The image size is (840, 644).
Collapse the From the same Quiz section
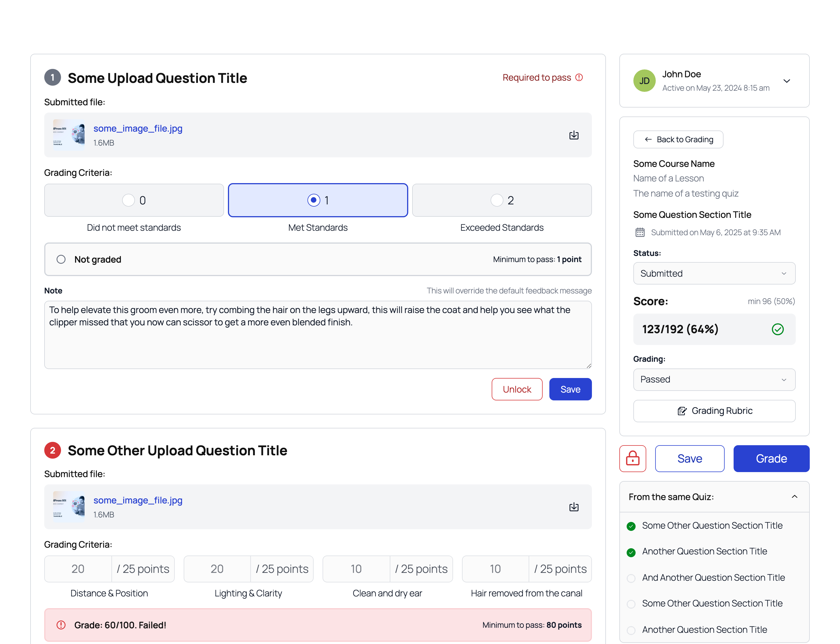794,496
